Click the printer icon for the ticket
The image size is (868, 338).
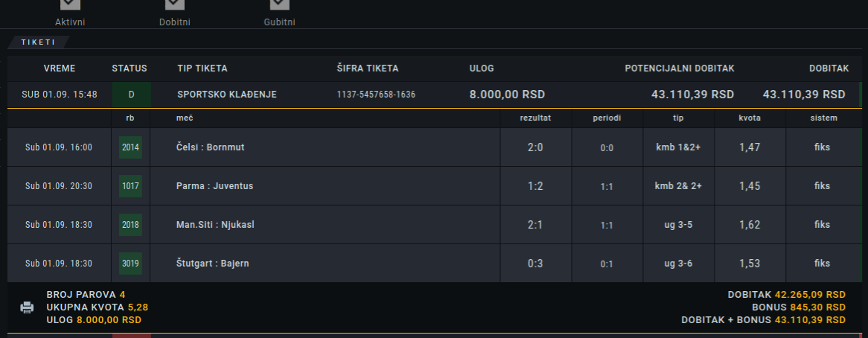pyautogui.click(x=27, y=307)
